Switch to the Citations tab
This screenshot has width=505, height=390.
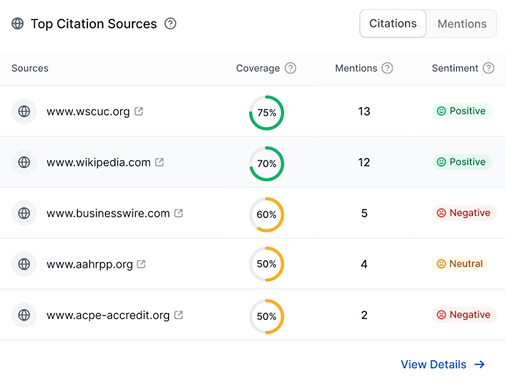click(393, 23)
